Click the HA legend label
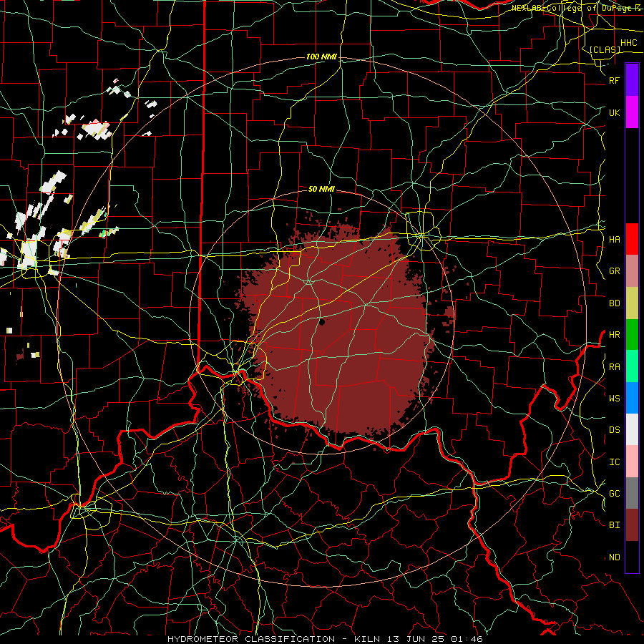The image size is (644, 644). click(x=614, y=239)
